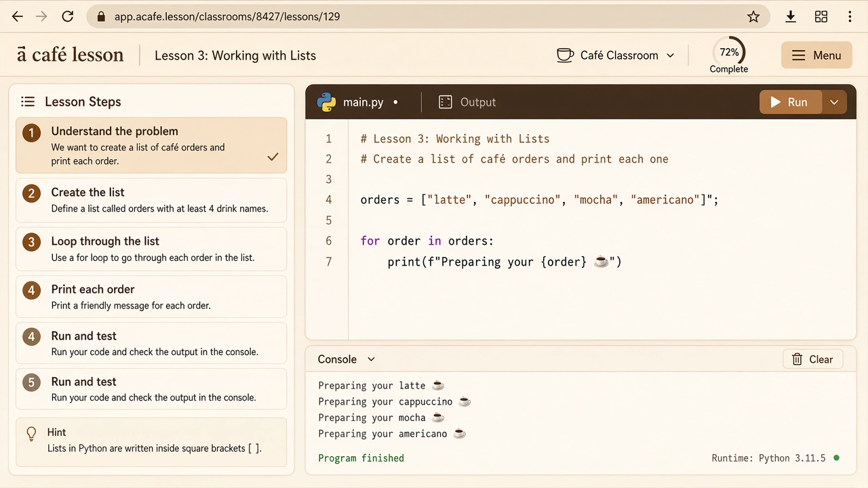Click the café lesson logo
This screenshot has width=868, height=488.
[x=71, y=55]
